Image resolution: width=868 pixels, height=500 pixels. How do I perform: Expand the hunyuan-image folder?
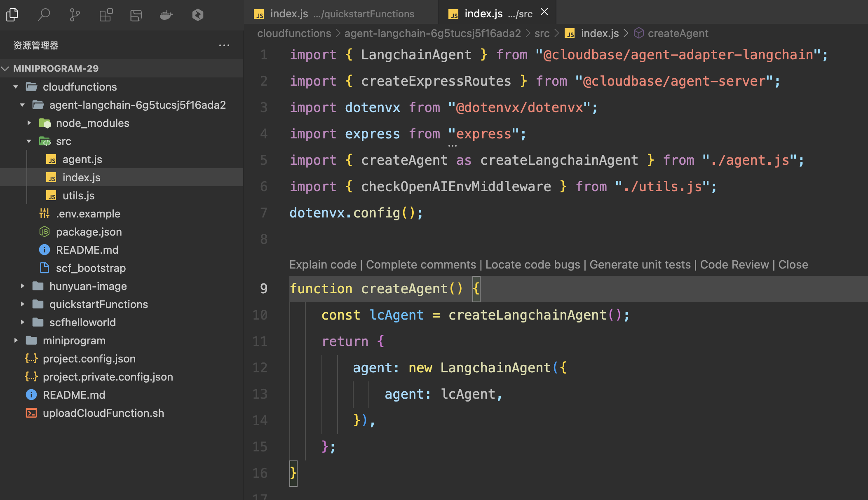pos(22,286)
